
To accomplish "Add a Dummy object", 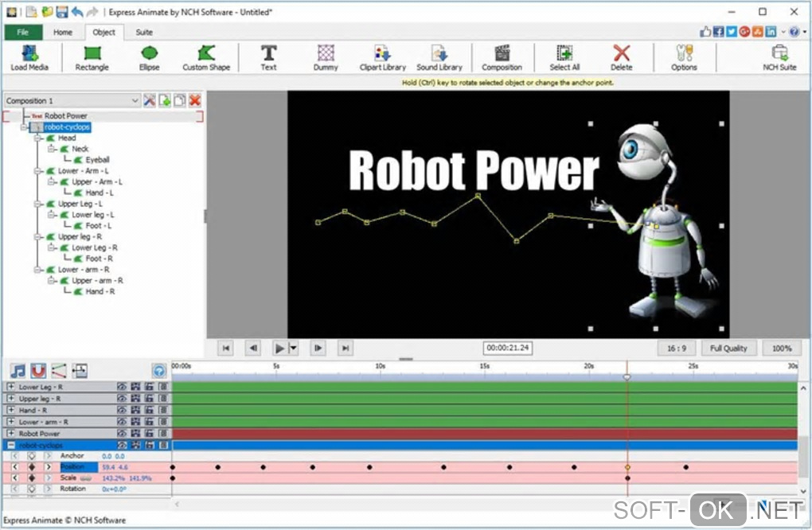I will [x=326, y=57].
